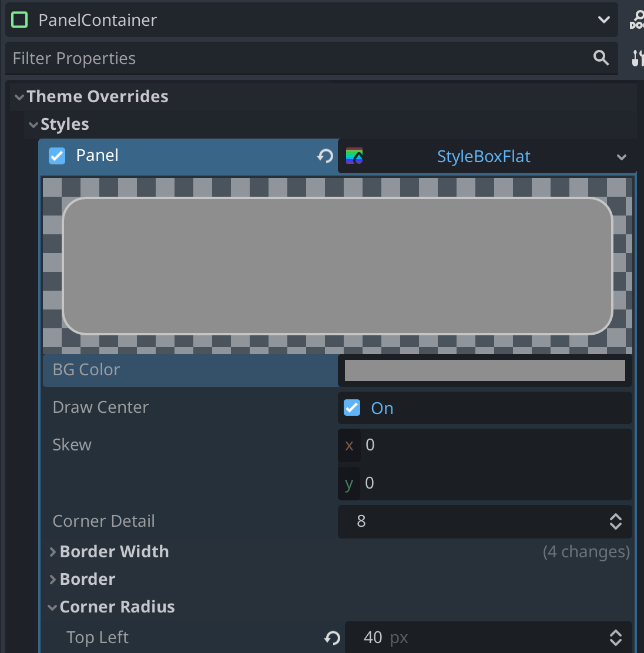Click the search magnifier icon

601,58
